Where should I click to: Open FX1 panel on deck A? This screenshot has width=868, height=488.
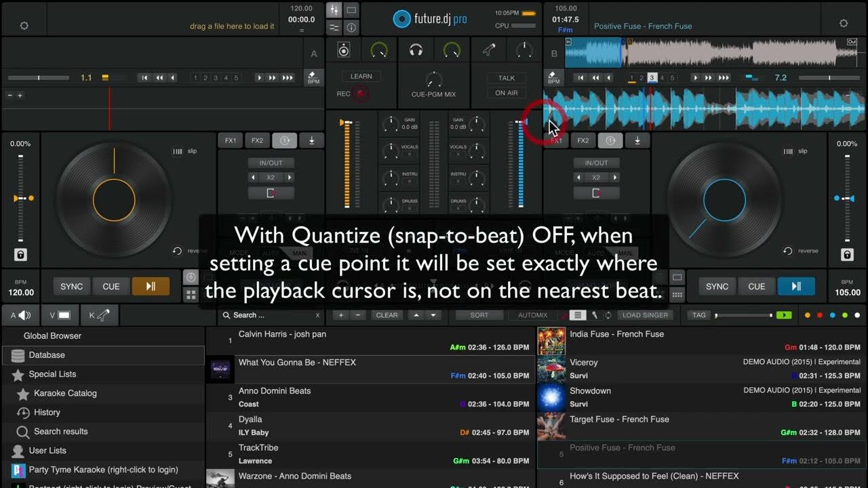point(231,140)
